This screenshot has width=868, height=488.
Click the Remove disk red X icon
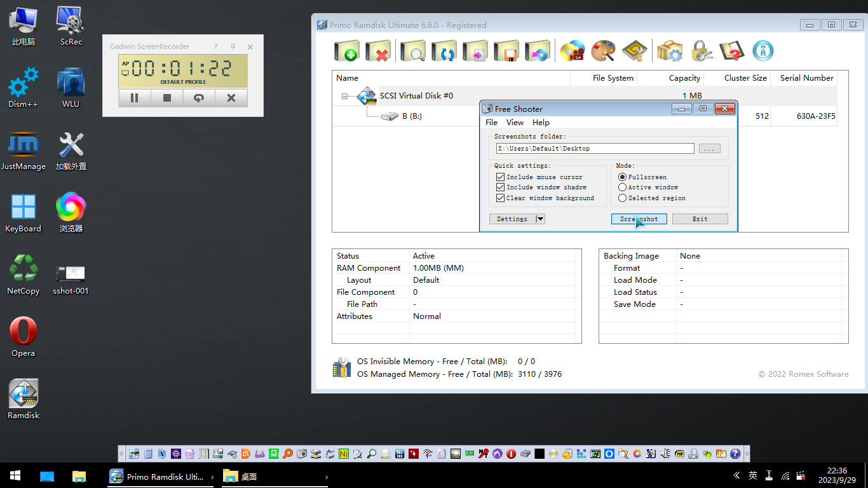(378, 51)
